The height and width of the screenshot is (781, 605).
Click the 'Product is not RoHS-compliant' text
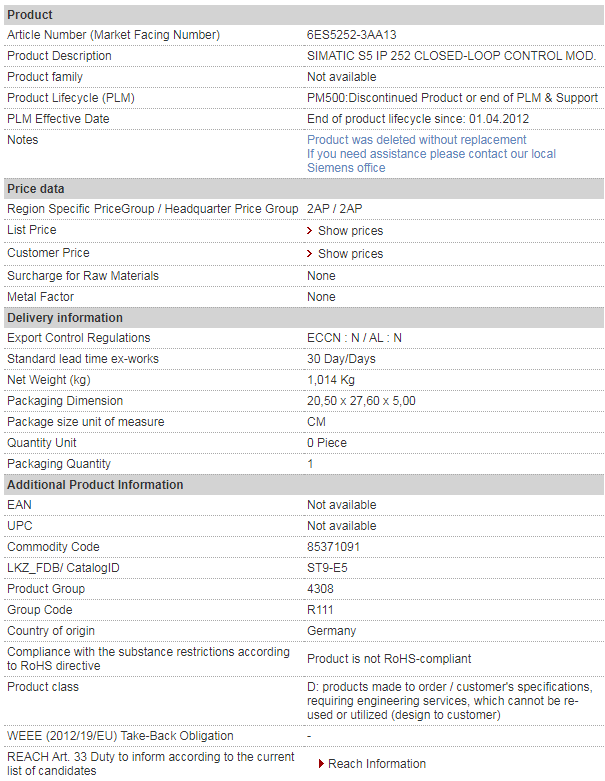tap(389, 658)
